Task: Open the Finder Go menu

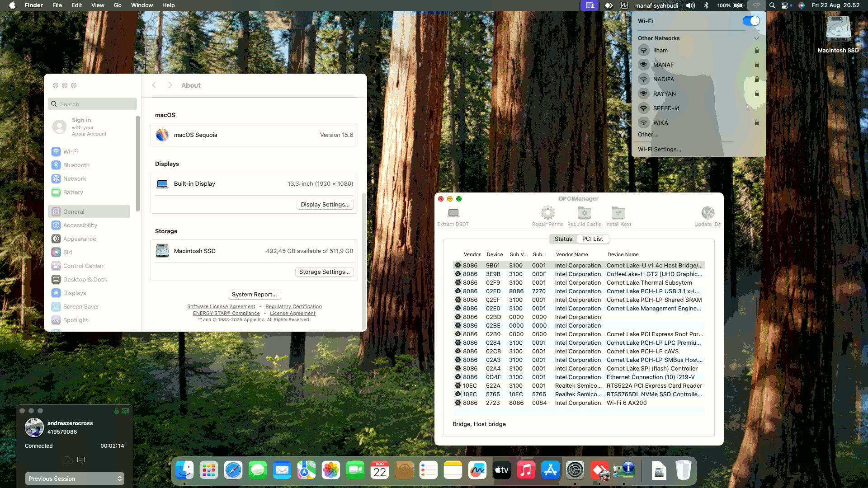Action: pos(118,5)
